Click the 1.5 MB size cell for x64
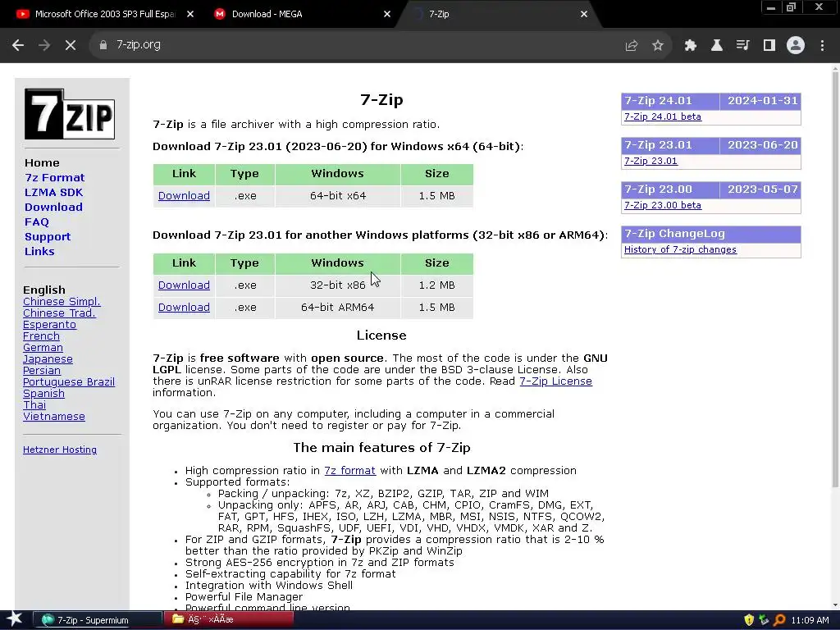This screenshot has width=840, height=630. point(436,195)
